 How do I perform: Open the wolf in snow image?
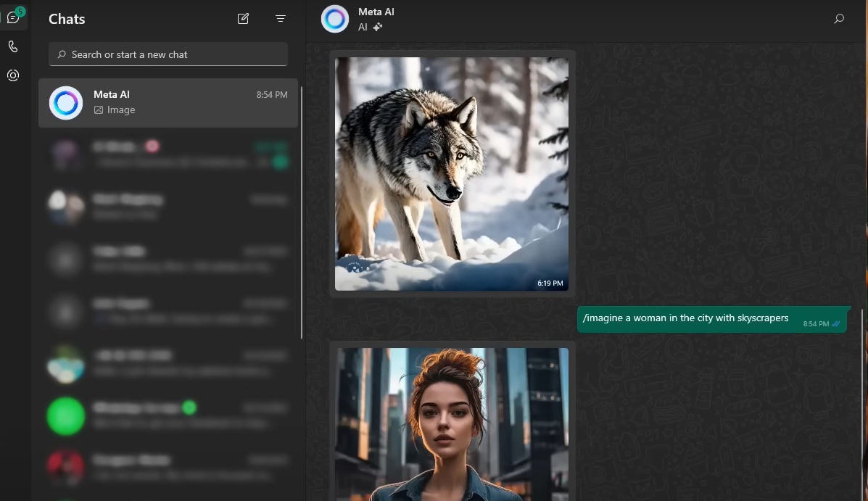[x=452, y=174]
